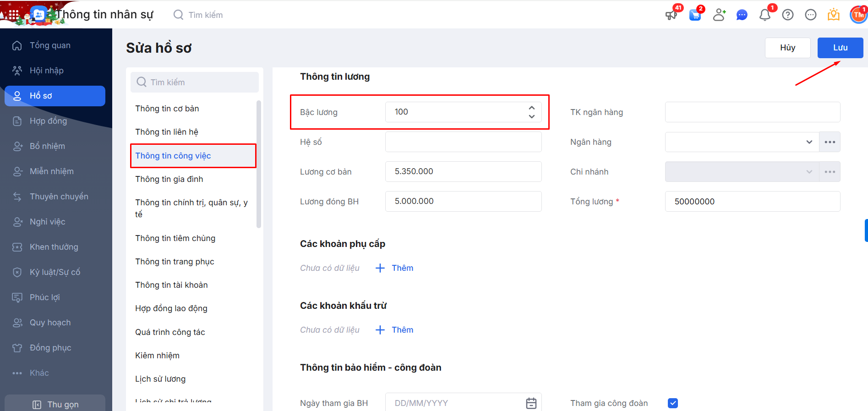
Task: Open the shopping cart icon
Action: click(695, 15)
